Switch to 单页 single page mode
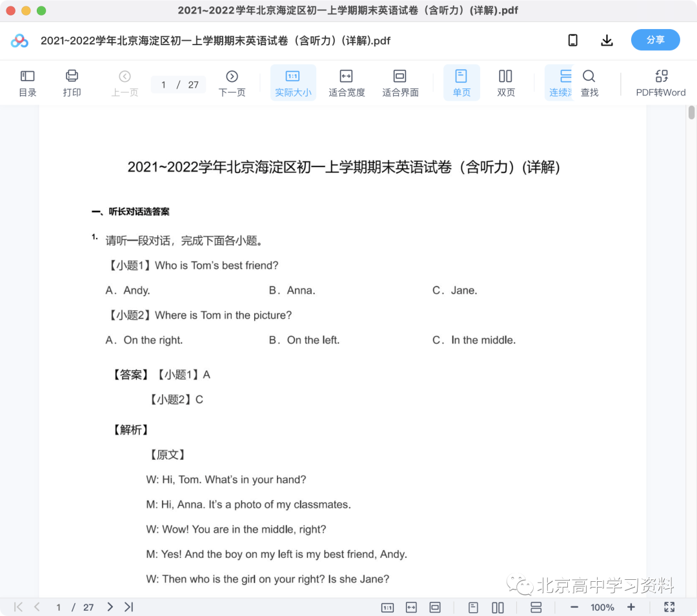Screen dimensions: 697x616 461,83
